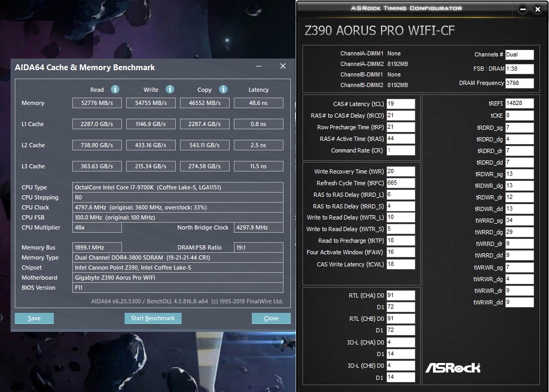
Task: Click the Refresh Cycle Time (tRFC) field
Action: [401, 183]
